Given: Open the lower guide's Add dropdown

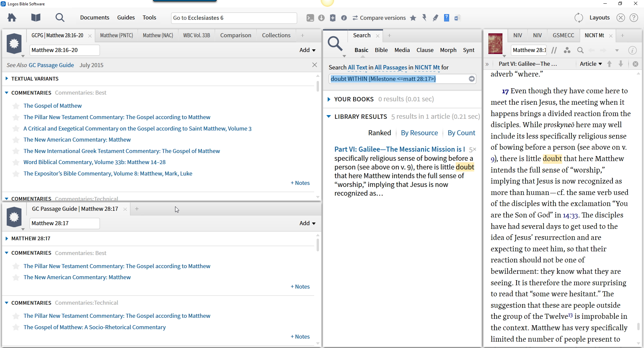Looking at the screenshot, I should [307, 223].
